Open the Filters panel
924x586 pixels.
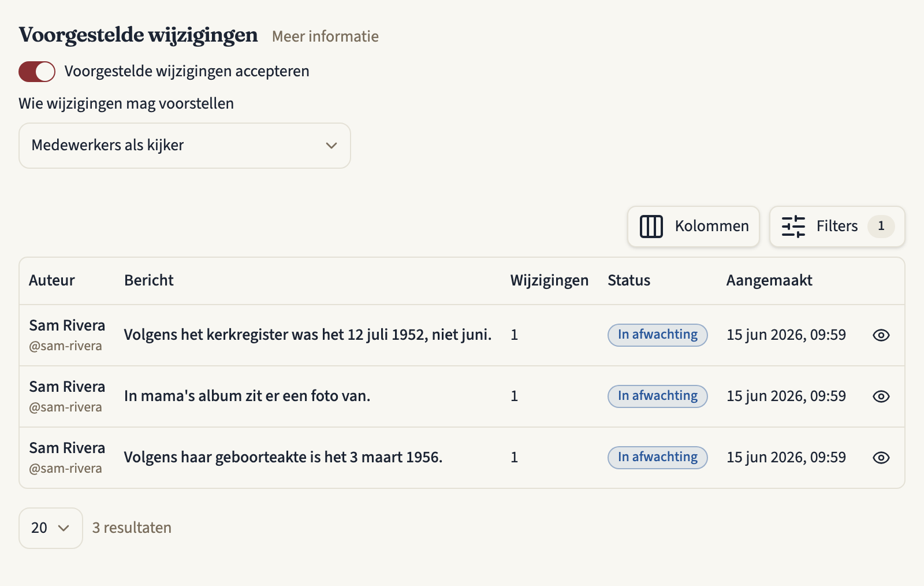click(x=837, y=227)
